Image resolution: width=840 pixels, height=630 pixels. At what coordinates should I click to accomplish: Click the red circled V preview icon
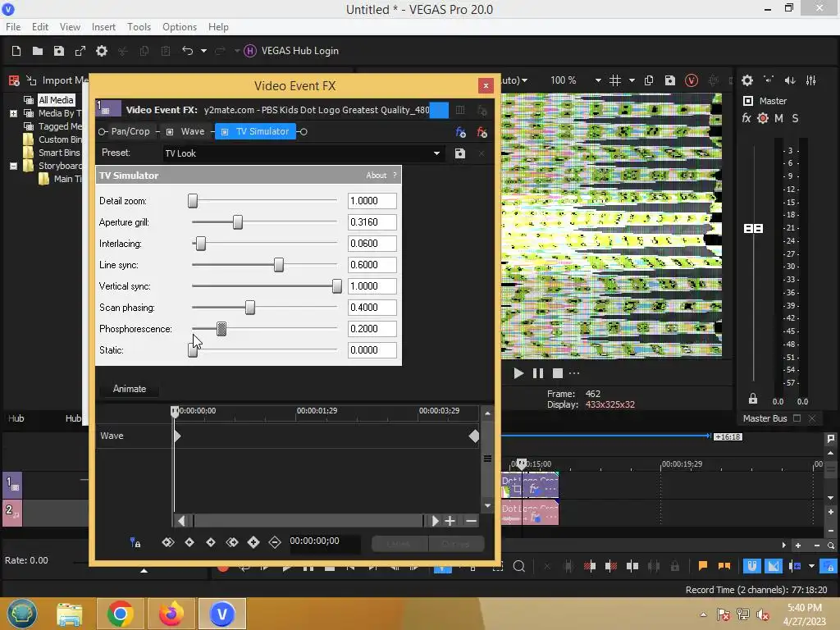tap(691, 80)
